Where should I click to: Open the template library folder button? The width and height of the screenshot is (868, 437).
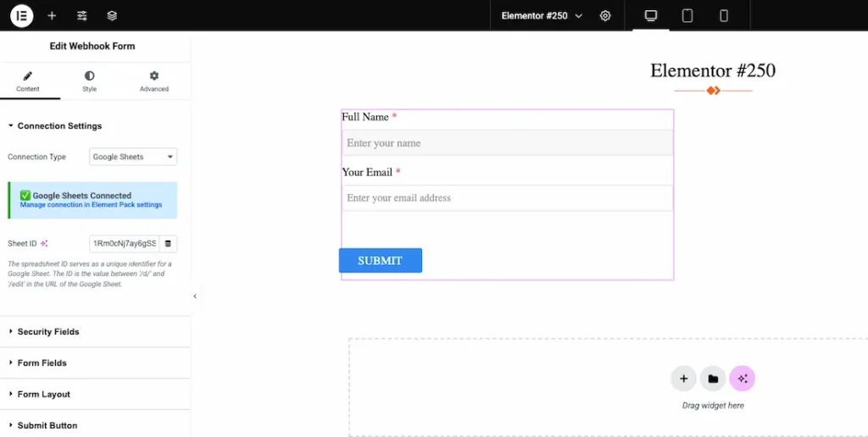click(x=713, y=379)
